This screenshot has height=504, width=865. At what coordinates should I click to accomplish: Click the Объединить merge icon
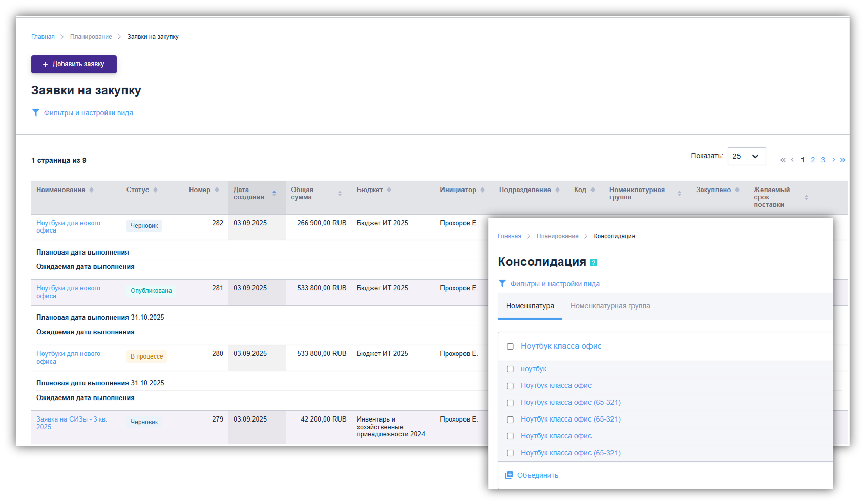tap(509, 475)
